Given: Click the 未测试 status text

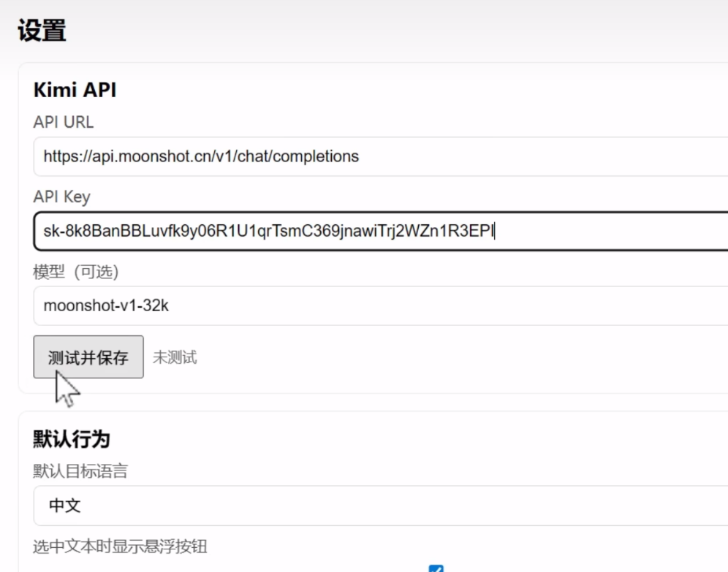Looking at the screenshot, I should [175, 357].
